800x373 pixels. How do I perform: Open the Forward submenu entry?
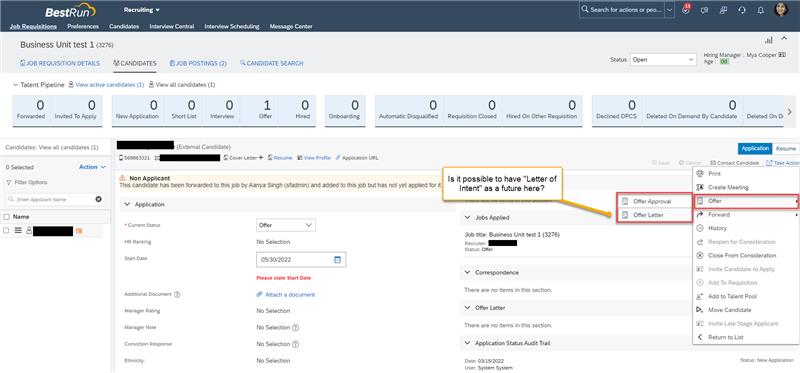745,215
